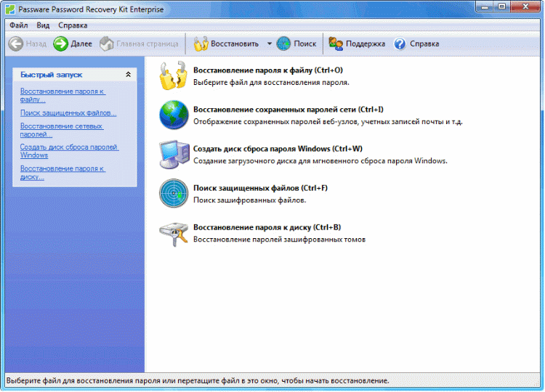Maximize the Passware window
The image size is (545, 392).
coord(501,7)
